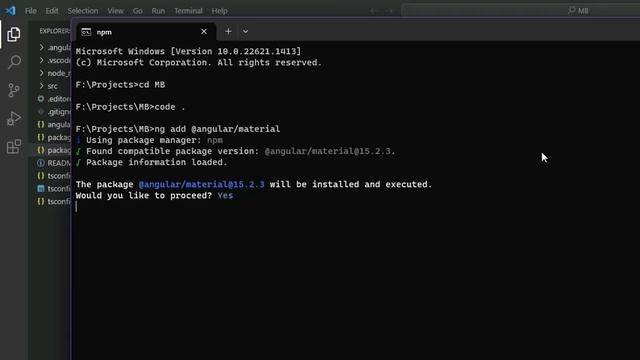Image resolution: width=640 pixels, height=360 pixels.
Task: Open the angular.json file
Action: point(55,124)
